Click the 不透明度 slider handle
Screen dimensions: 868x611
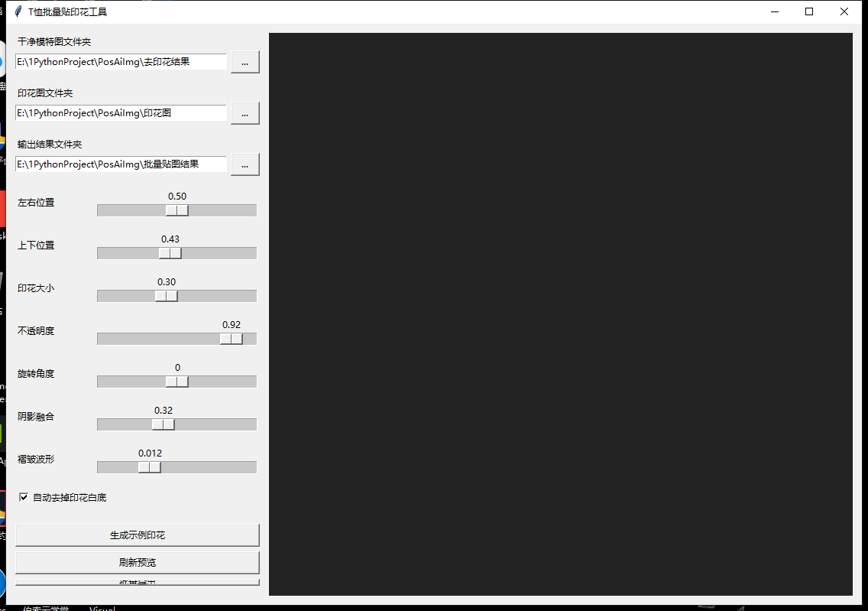232,339
